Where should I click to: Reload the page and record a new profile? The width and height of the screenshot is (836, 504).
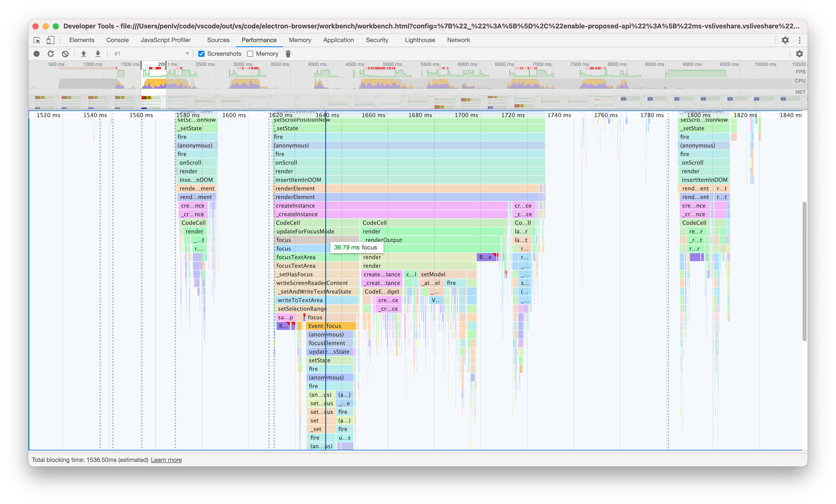click(x=50, y=53)
